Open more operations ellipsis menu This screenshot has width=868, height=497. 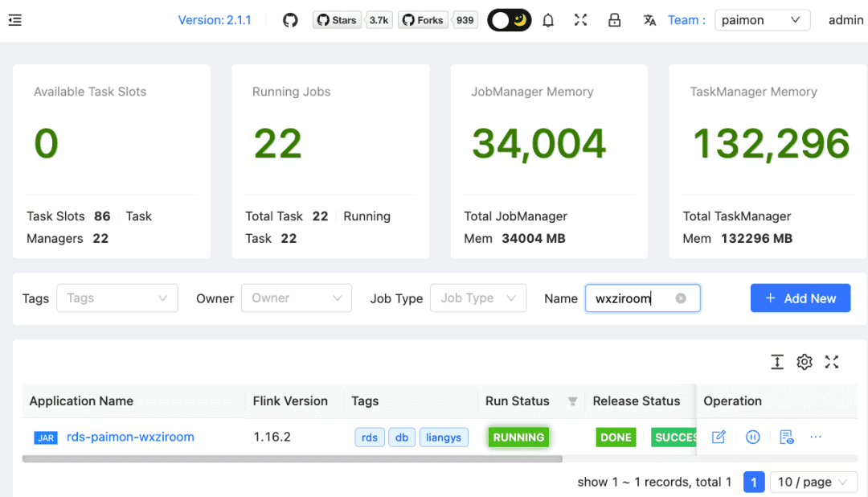[x=816, y=437]
